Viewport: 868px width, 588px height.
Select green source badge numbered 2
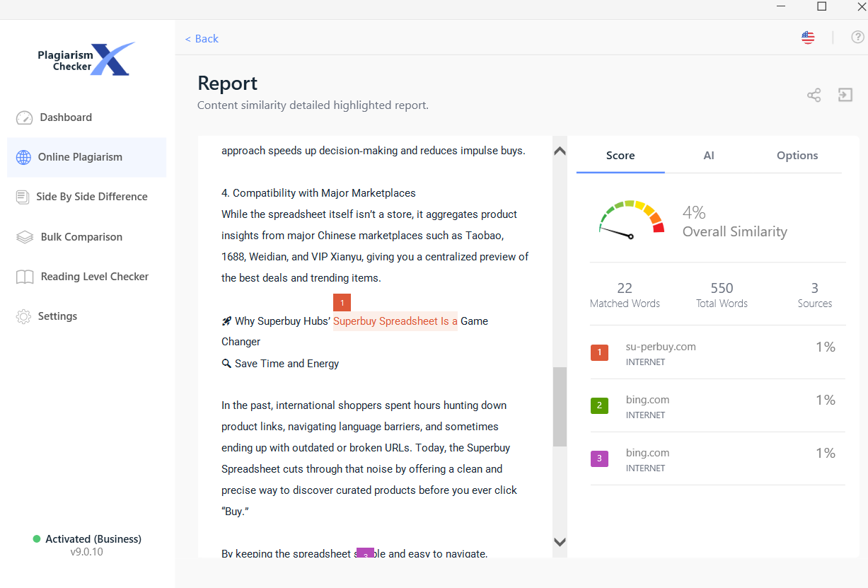[x=599, y=405]
